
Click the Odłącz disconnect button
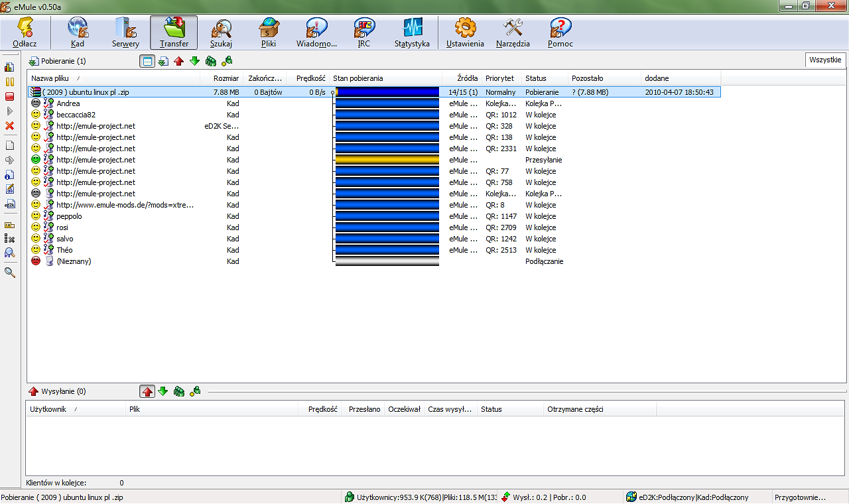(x=25, y=32)
